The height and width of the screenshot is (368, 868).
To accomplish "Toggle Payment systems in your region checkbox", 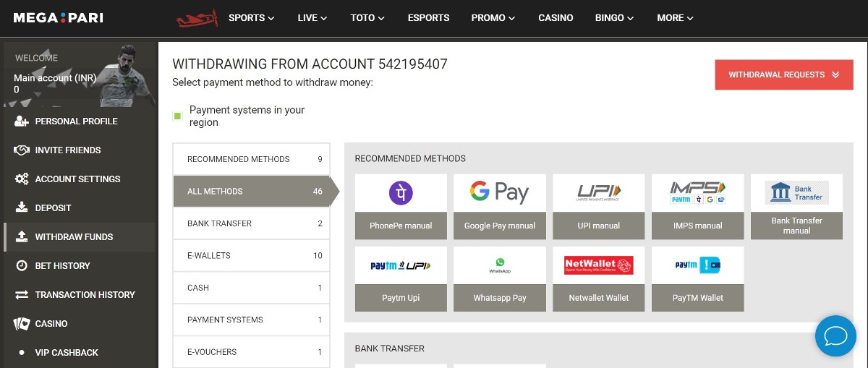I will (177, 116).
